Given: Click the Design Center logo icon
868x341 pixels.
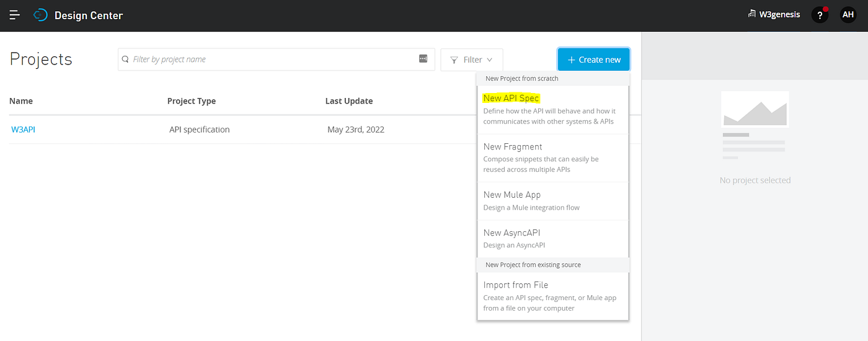Looking at the screenshot, I should point(40,15).
